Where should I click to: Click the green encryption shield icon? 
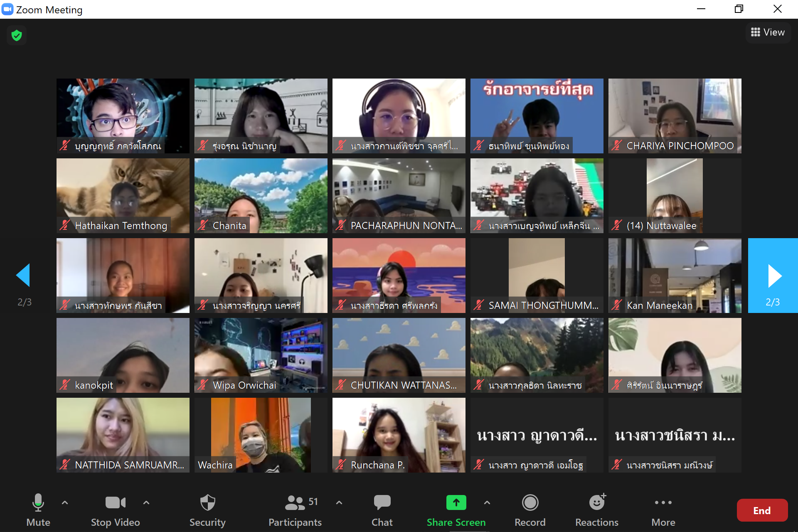click(x=17, y=35)
